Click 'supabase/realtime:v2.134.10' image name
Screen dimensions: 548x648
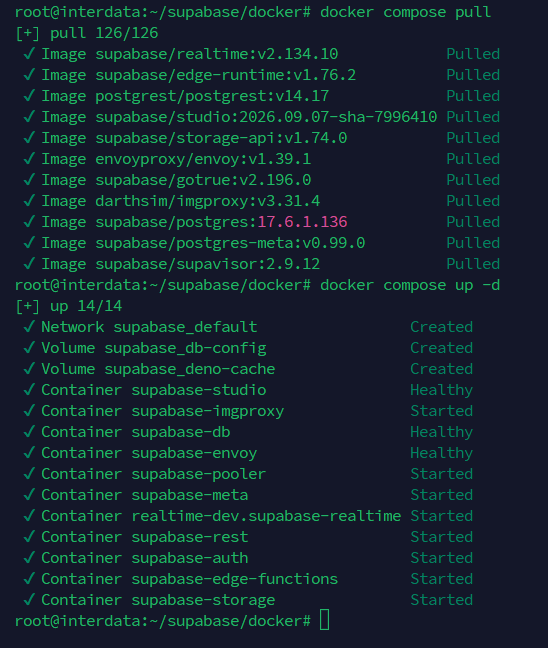(217, 54)
